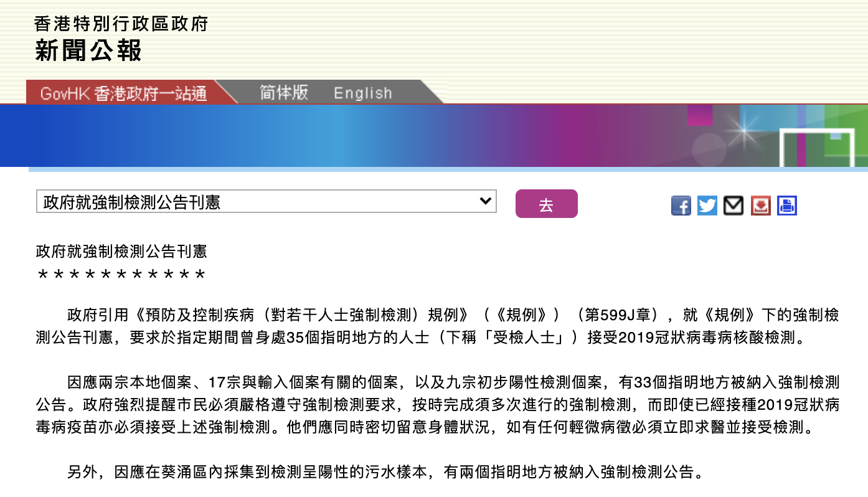This screenshot has height=497, width=868.
Task: Share this article via the Twitter icon
Action: click(x=707, y=206)
